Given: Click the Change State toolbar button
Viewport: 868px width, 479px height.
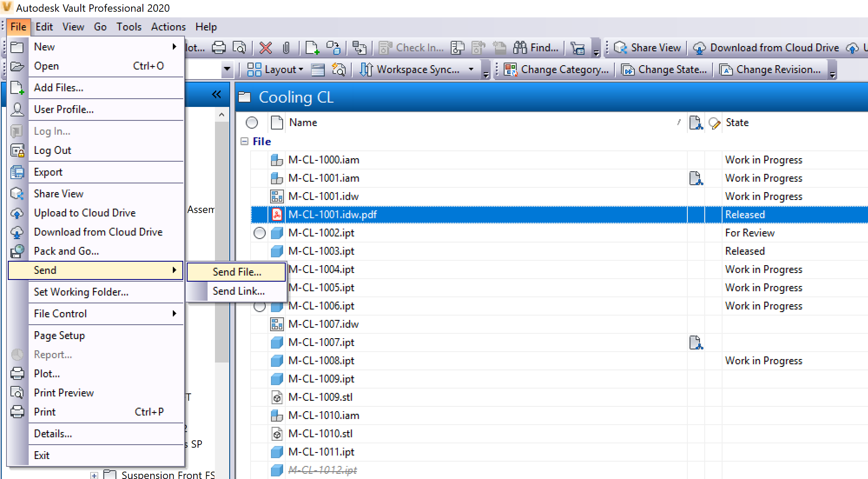Looking at the screenshot, I should tap(664, 70).
